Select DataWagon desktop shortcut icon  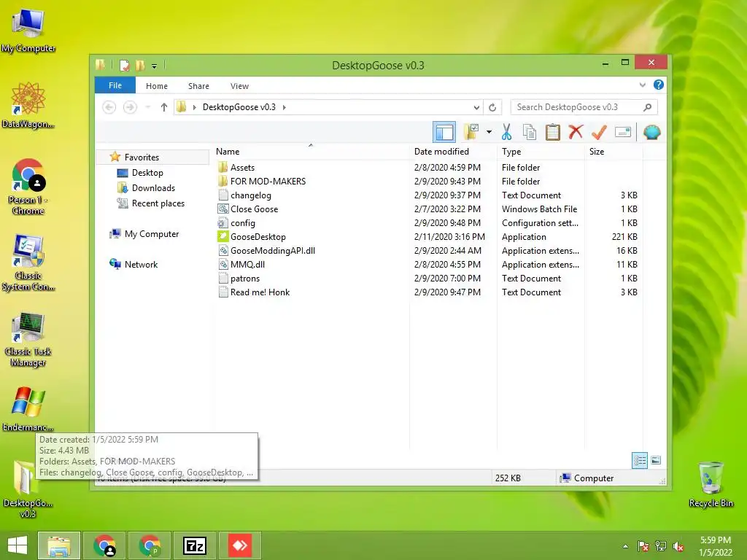click(x=28, y=105)
